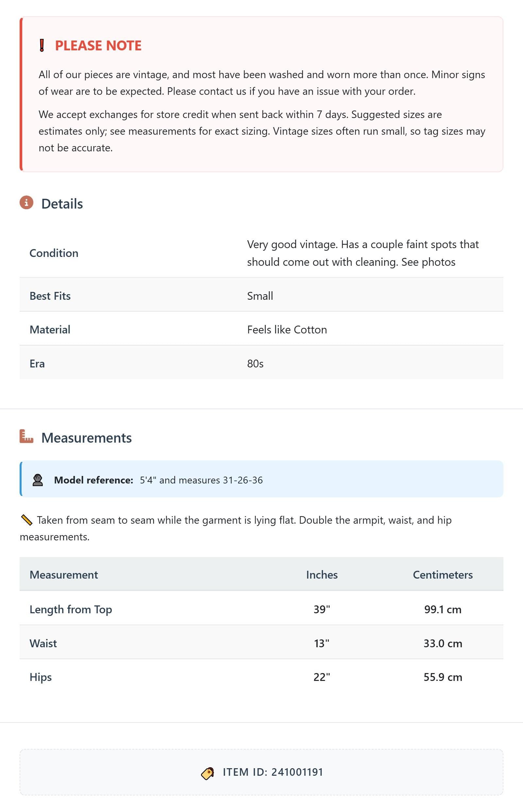
Task: Select the Details section heading
Action: pos(62,204)
